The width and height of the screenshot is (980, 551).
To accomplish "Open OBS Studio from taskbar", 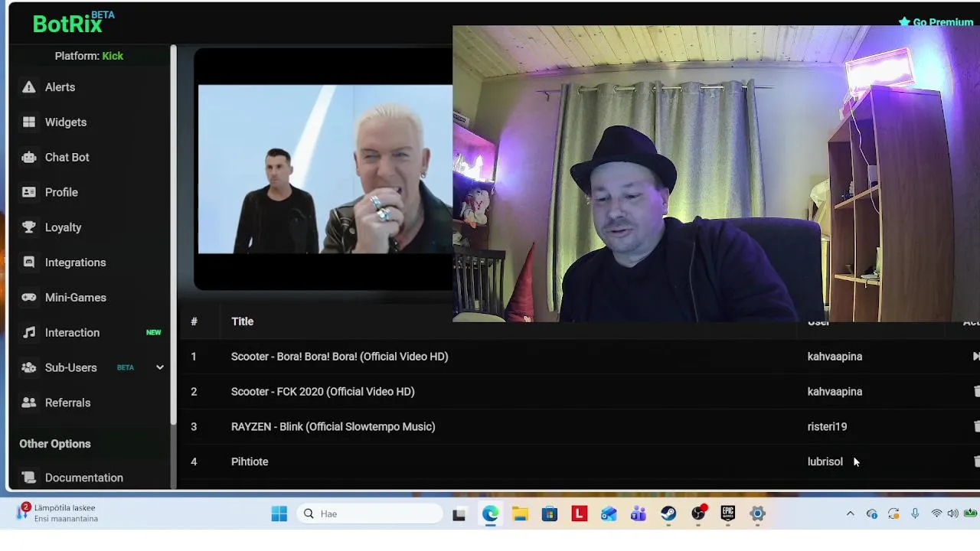I will tap(698, 514).
